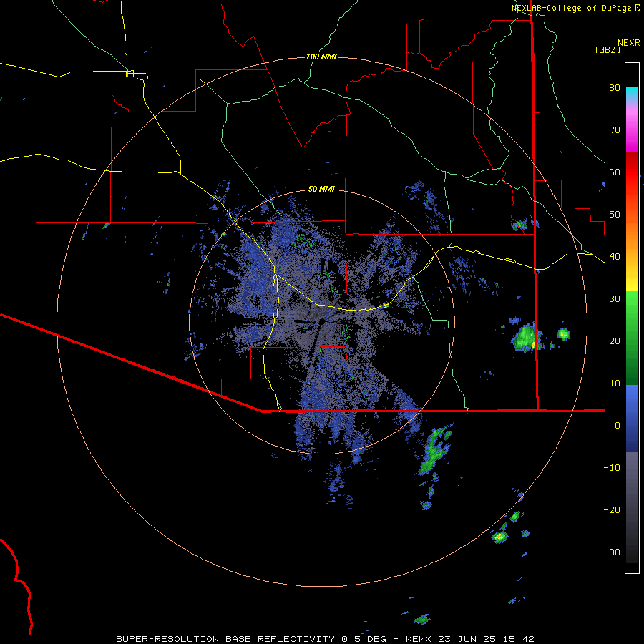Click the green segment of the color bar
Viewport: 644px width, 644px height.
(x=632, y=338)
